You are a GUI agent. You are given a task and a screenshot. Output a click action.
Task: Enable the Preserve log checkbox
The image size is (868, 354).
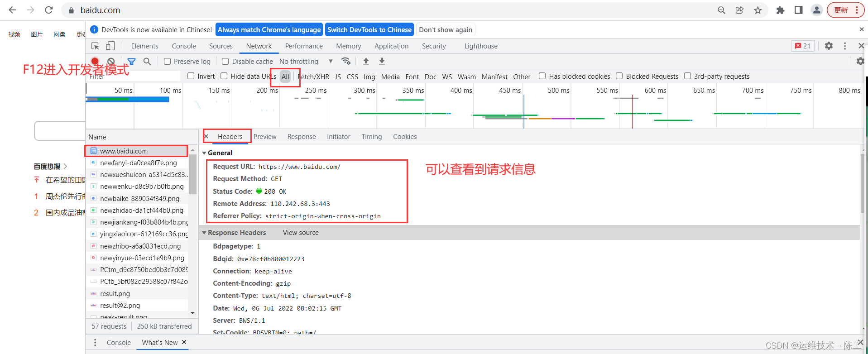[168, 61]
